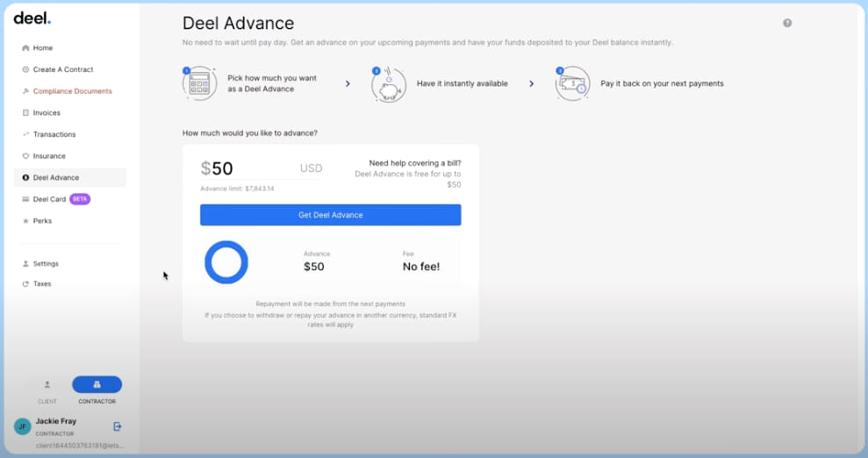Click the Home house icon
The width and height of the screenshot is (868, 458).
point(25,48)
